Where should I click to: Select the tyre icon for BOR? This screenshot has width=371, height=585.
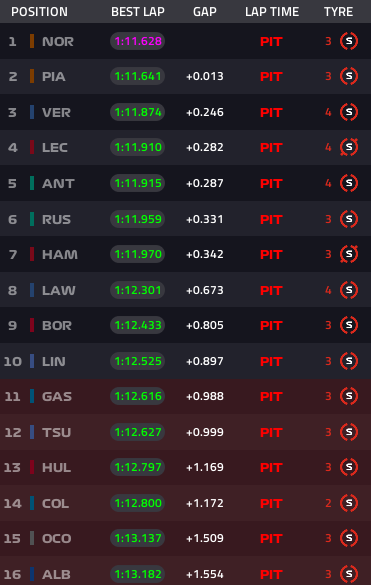[x=349, y=325]
